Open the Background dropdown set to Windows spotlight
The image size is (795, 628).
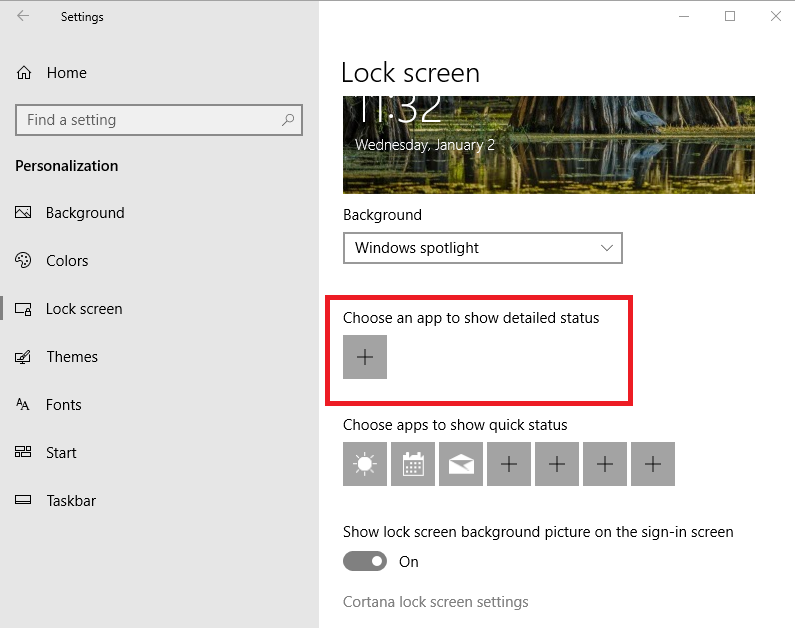pos(482,248)
